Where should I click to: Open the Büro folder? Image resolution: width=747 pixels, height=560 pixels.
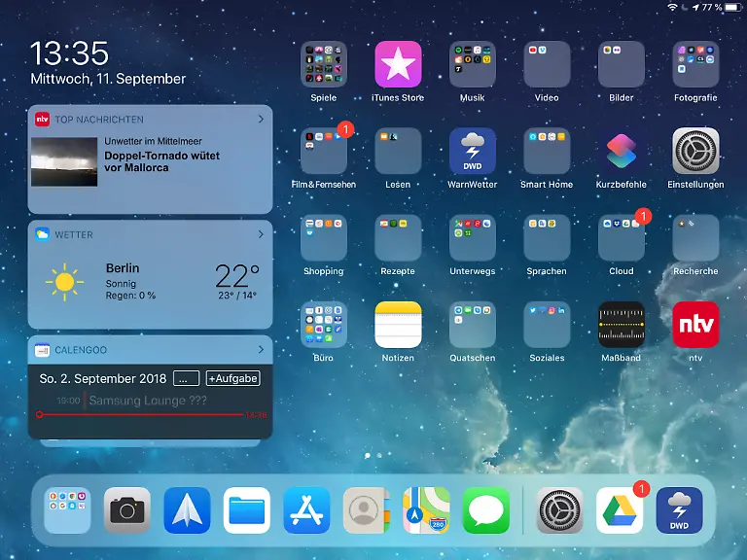(324, 325)
